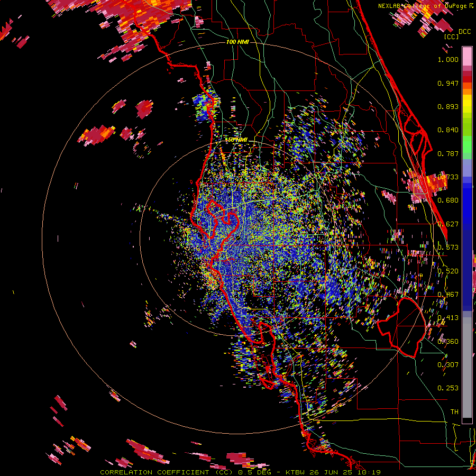Click the KTBW station identifier in the caption
Viewport: 476px width, 476px height.
(x=295, y=472)
